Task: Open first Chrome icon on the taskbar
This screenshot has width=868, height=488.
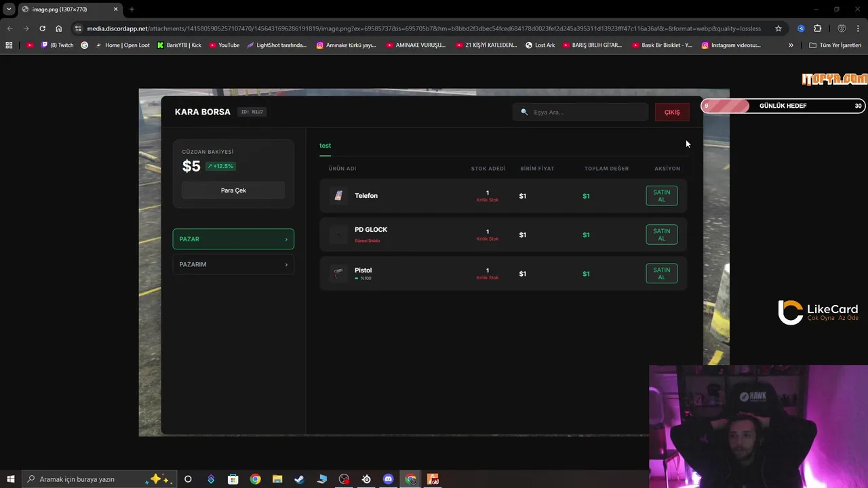Action: tap(255, 479)
